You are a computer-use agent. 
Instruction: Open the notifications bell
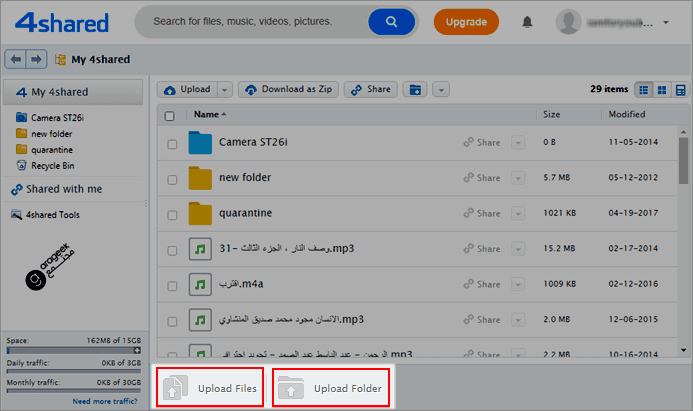(x=527, y=22)
